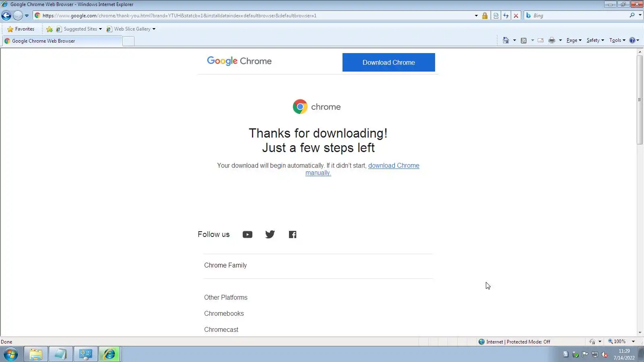Click Add to Favorites Bar icon
This screenshot has width=644, height=362.
[x=50, y=29]
